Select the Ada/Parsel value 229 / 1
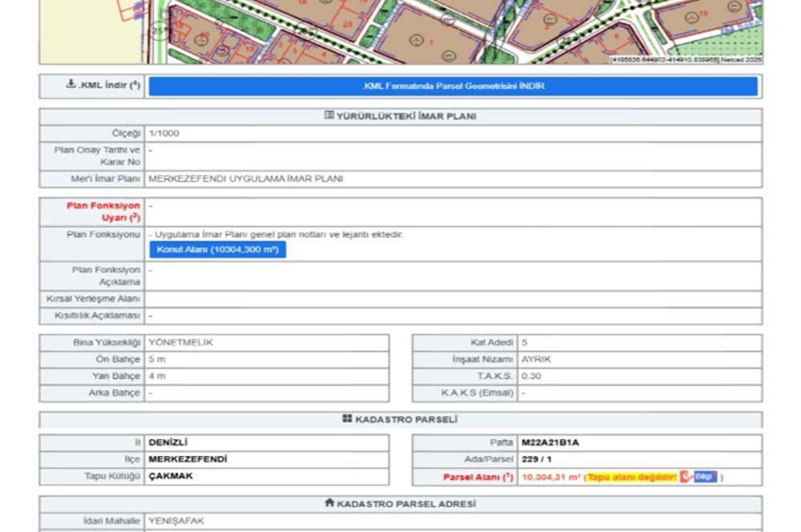Screen dimensions: 801x532 (x=539, y=459)
